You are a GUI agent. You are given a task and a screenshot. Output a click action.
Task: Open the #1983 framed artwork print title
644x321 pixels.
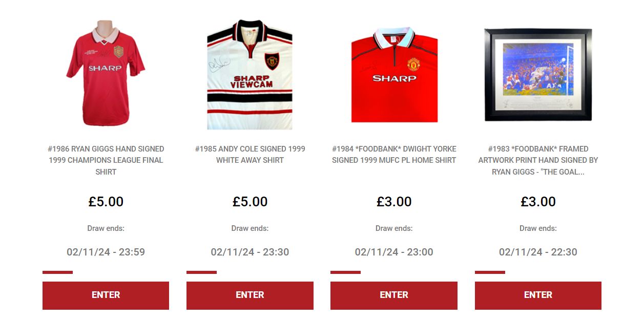538,160
